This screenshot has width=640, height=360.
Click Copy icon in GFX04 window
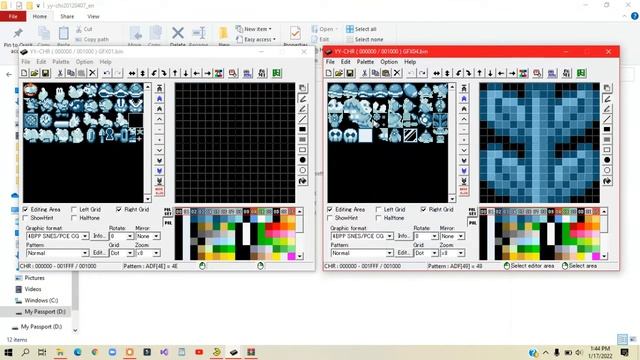pyautogui.click(x=375, y=73)
